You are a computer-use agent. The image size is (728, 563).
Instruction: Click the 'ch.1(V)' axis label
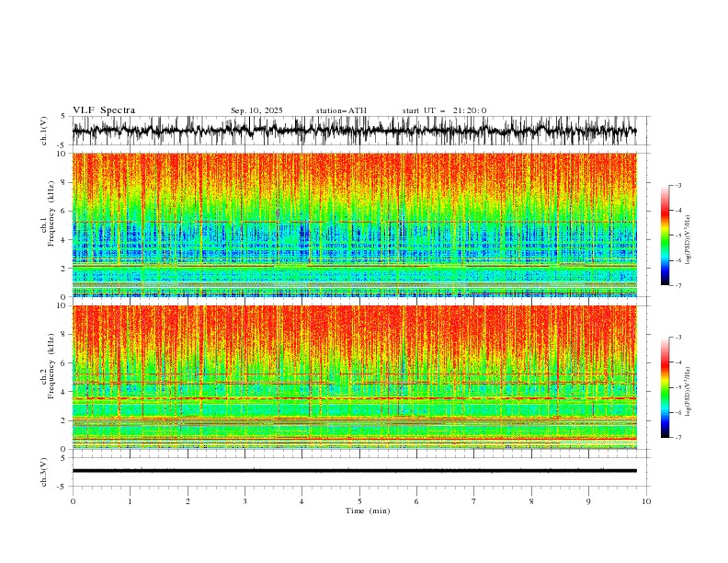tap(44, 131)
